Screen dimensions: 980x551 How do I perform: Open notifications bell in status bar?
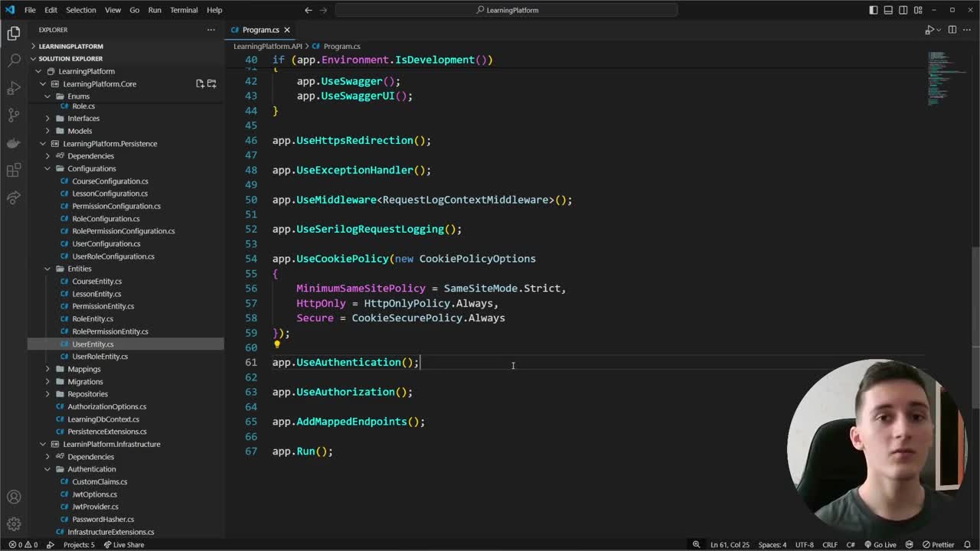(x=969, y=545)
